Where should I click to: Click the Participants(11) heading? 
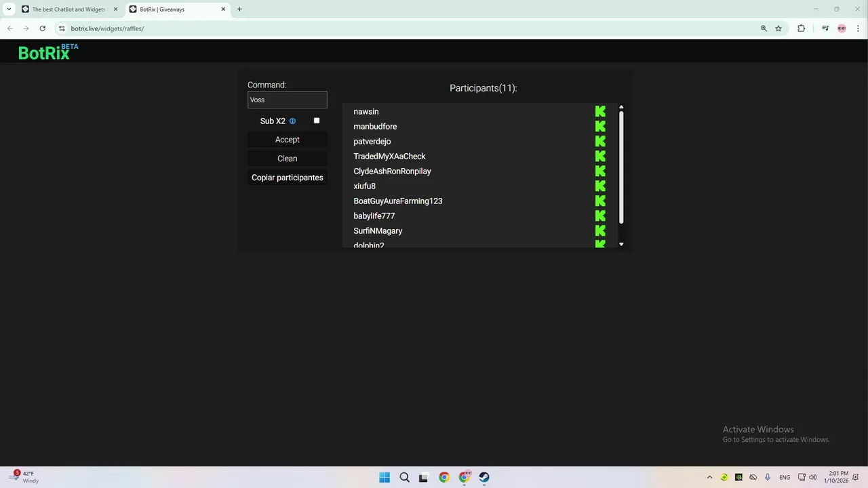(484, 88)
